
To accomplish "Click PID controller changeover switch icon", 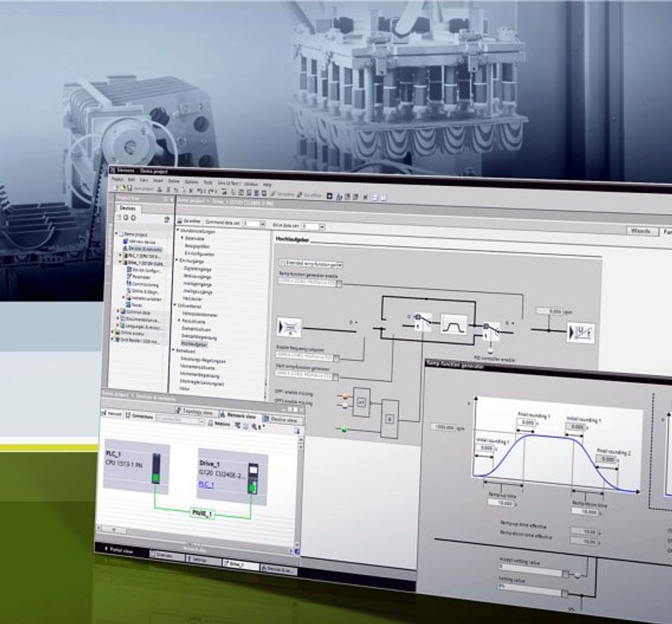I will coord(491,331).
